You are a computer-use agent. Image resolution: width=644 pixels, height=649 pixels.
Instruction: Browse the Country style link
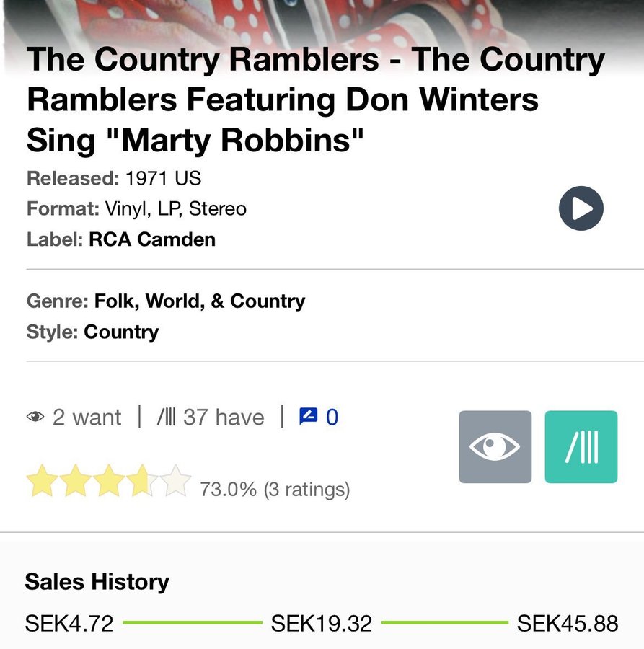click(x=121, y=332)
